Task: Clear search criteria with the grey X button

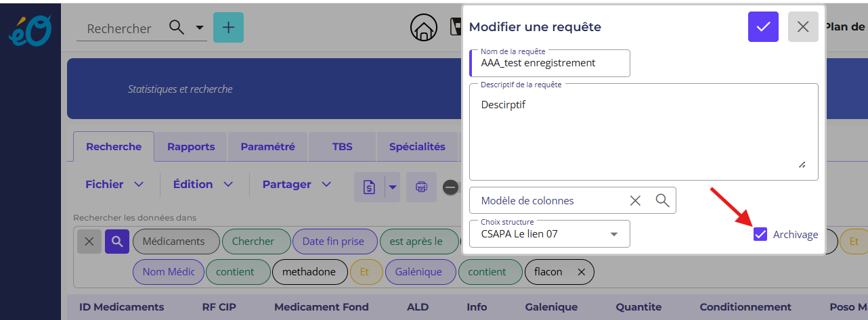Action: coord(89,242)
